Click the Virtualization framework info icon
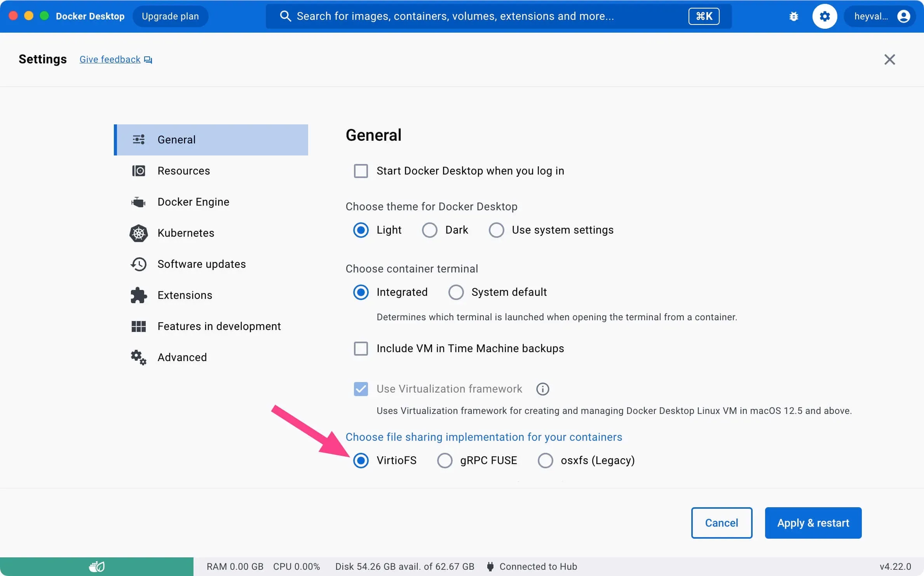The image size is (924, 576). click(542, 389)
